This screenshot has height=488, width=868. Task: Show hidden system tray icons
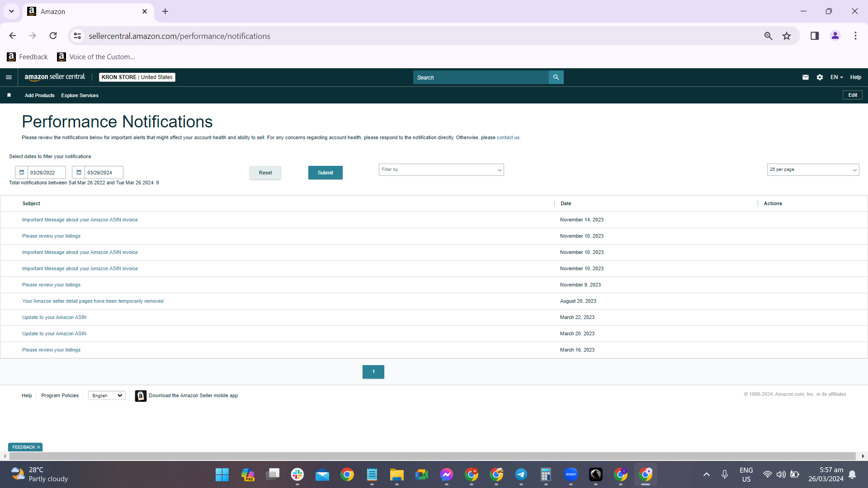pos(707,474)
